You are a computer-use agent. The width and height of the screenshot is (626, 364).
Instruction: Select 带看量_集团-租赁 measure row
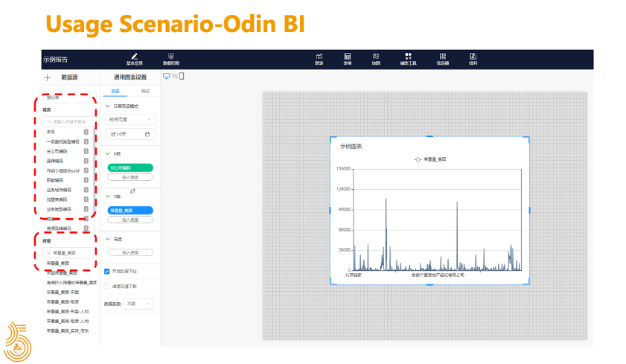coord(63,301)
